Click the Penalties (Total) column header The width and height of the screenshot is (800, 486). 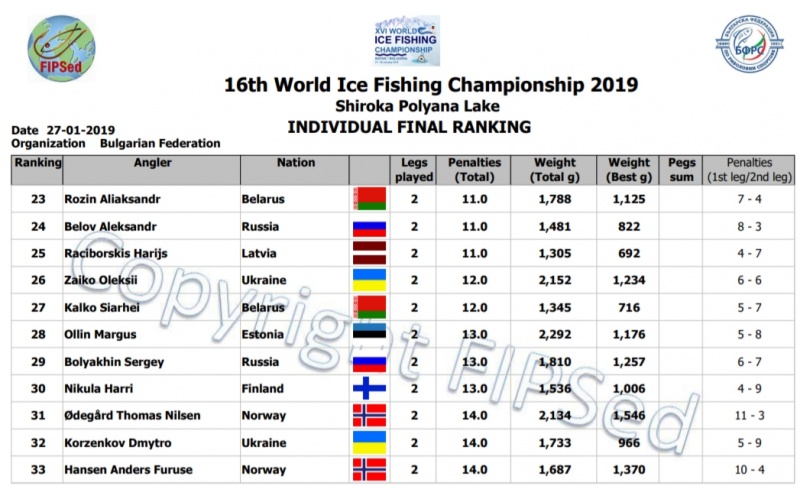coord(475,170)
